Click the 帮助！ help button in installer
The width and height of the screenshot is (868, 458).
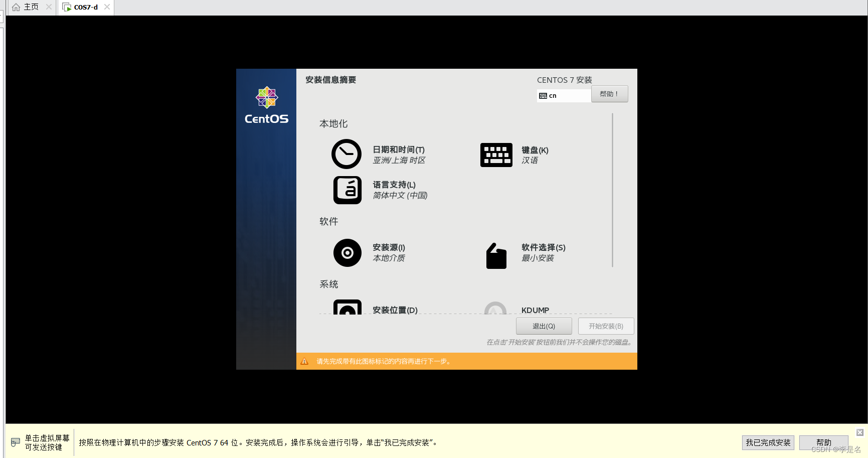609,94
